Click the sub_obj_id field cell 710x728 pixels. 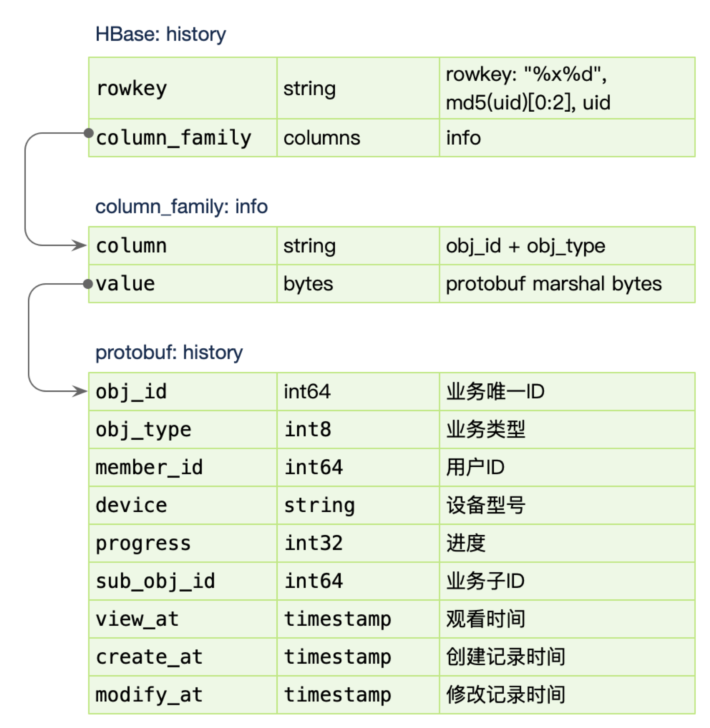(183, 581)
